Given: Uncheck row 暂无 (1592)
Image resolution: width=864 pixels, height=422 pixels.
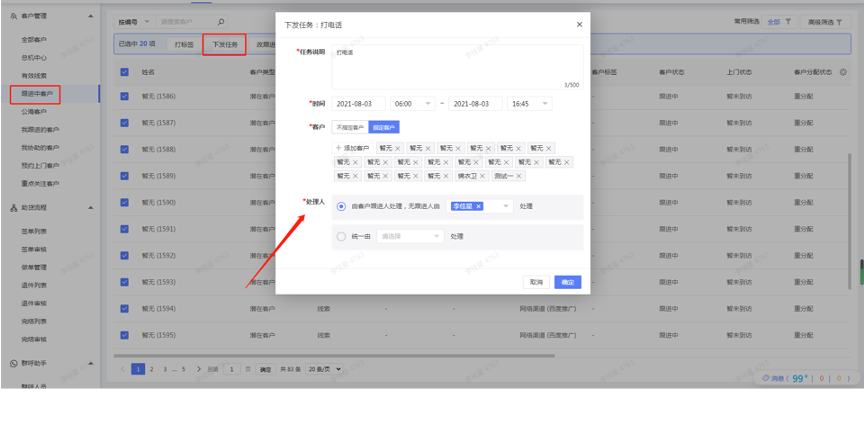Looking at the screenshot, I should point(125,255).
